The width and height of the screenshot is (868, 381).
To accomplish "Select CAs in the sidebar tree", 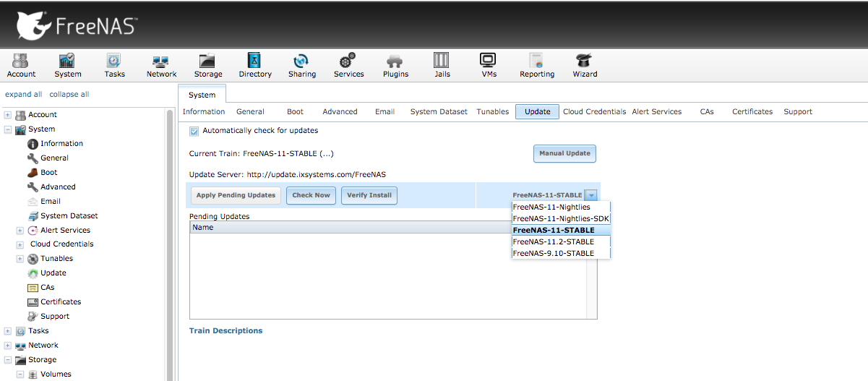I will [47, 287].
